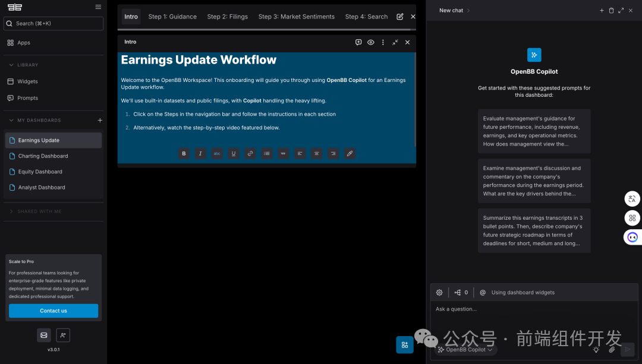Image resolution: width=642 pixels, height=364 pixels.
Task: Align text left in the editor
Action: point(300,153)
